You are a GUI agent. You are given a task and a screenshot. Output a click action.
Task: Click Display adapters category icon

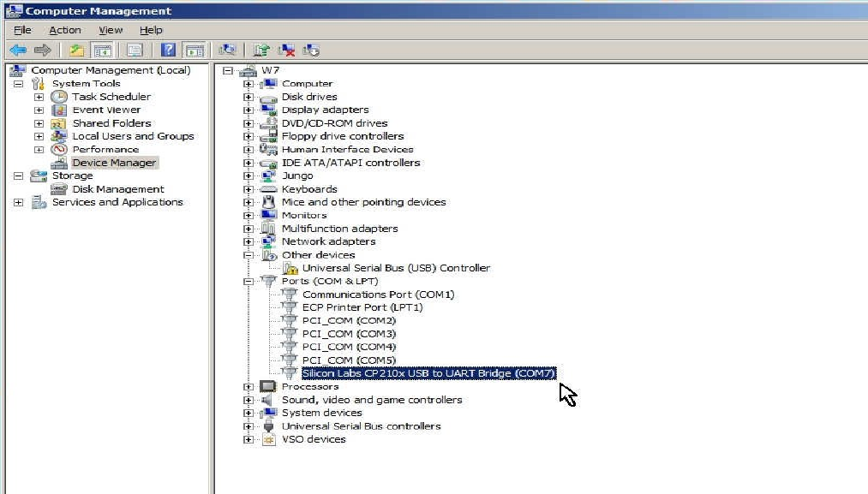click(268, 110)
